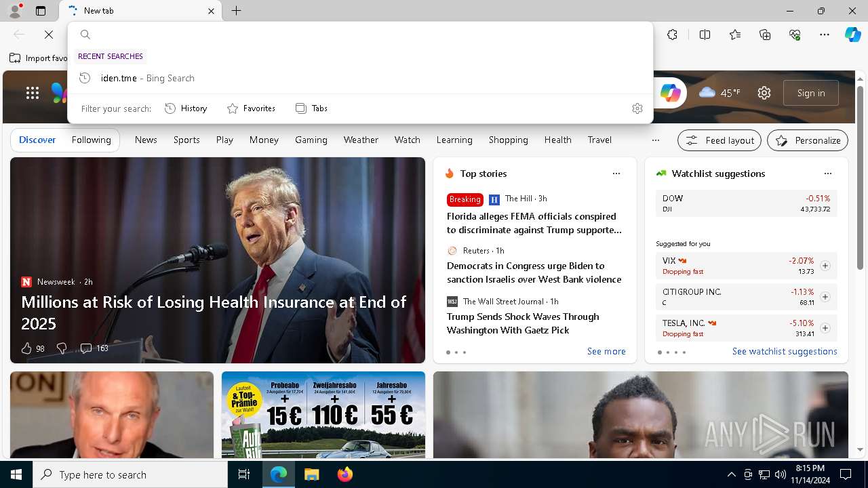The height and width of the screenshot is (488, 868).
Task: Select the recent search iden.tme
Action: click(x=360, y=78)
